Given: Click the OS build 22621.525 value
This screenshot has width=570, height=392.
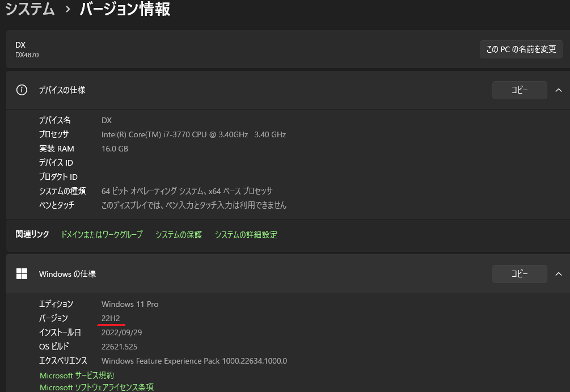Looking at the screenshot, I should [119, 347].
